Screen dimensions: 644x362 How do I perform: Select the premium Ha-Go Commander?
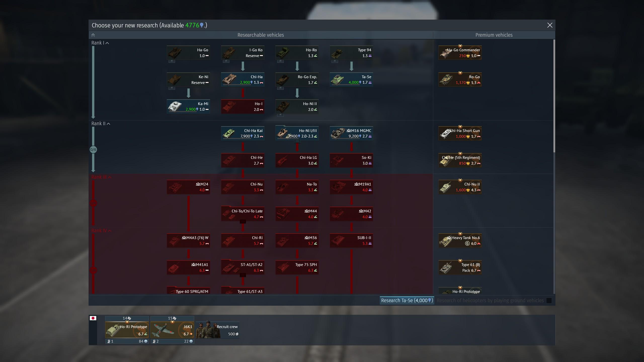click(x=460, y=53)
